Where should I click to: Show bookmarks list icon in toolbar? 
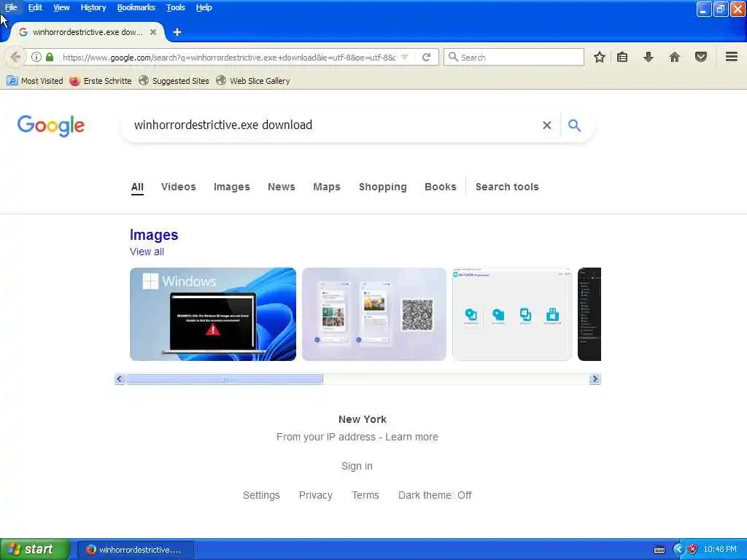(x=622, y=57)
